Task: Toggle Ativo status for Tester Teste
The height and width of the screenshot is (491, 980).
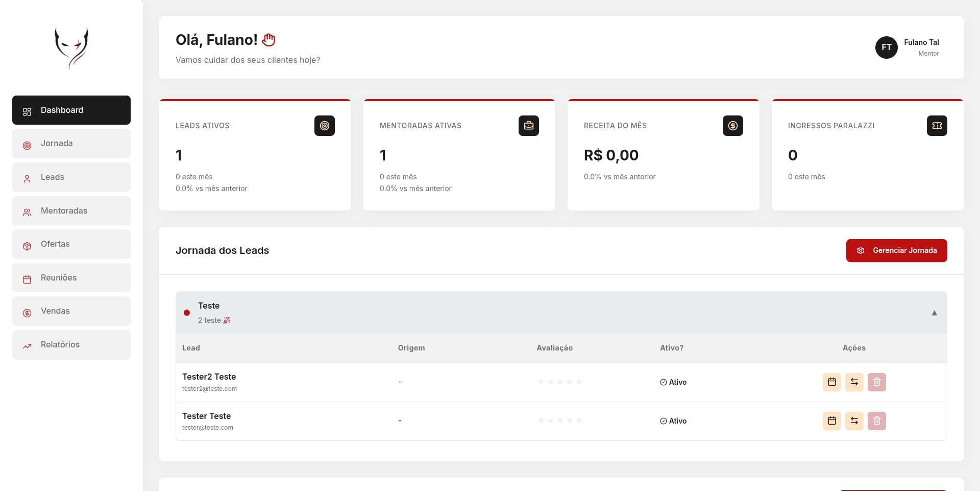Action: pyautogui.click(x=673, y=421)
